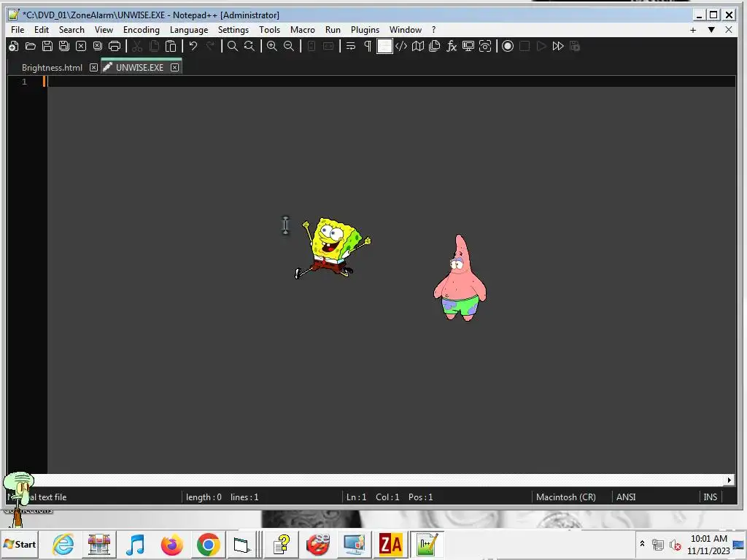Click the monitoring (monitor) toolbar icon
The image size is (747, 560).
468,46
